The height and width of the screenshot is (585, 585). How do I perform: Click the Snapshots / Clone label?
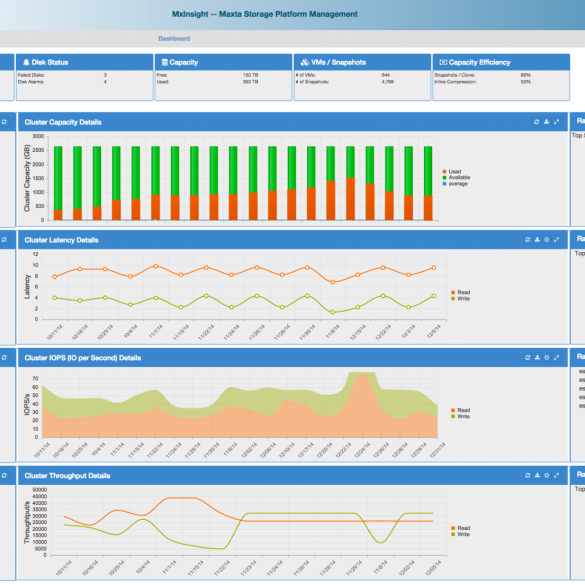click(x=454, y=75)
